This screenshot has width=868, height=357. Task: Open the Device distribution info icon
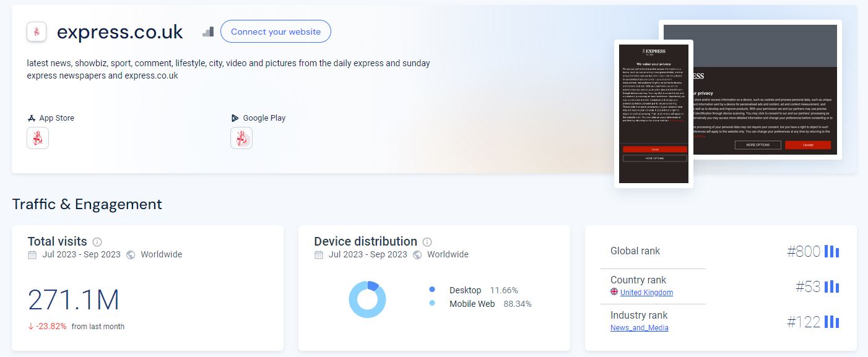coord(427,242)
